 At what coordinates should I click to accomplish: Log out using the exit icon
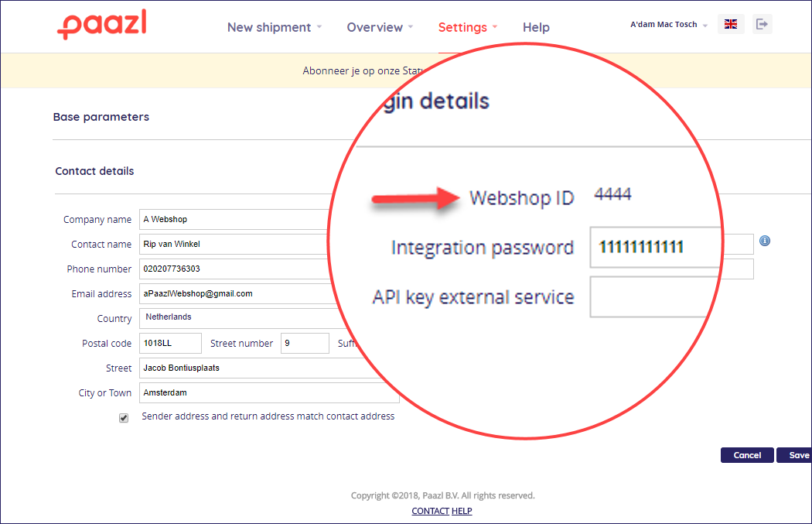(x=762, y=24)
